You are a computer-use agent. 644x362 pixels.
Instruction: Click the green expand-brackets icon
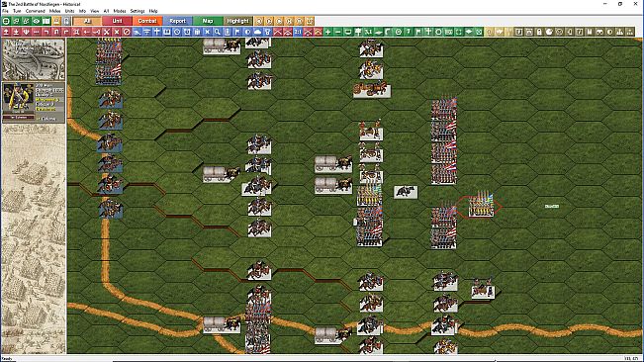(459, 32)
